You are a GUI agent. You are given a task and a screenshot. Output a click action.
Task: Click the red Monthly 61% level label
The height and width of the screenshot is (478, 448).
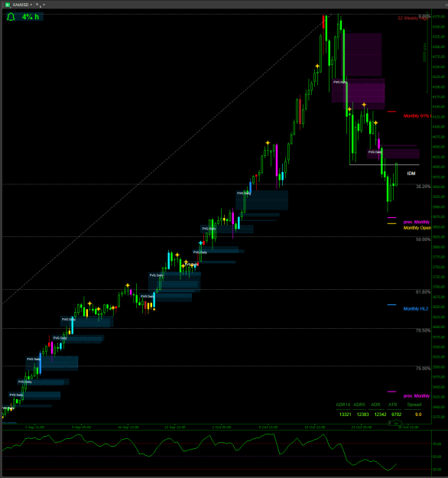pos(417,115)
